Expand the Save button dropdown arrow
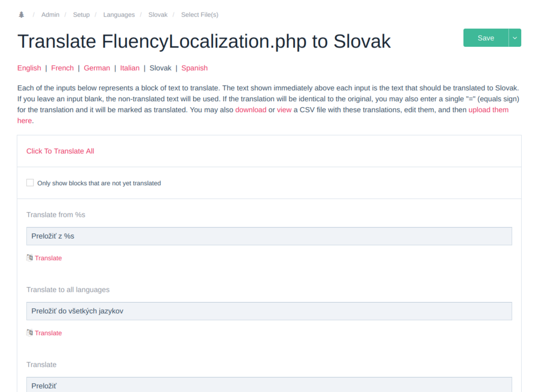 tap(515, 38)
